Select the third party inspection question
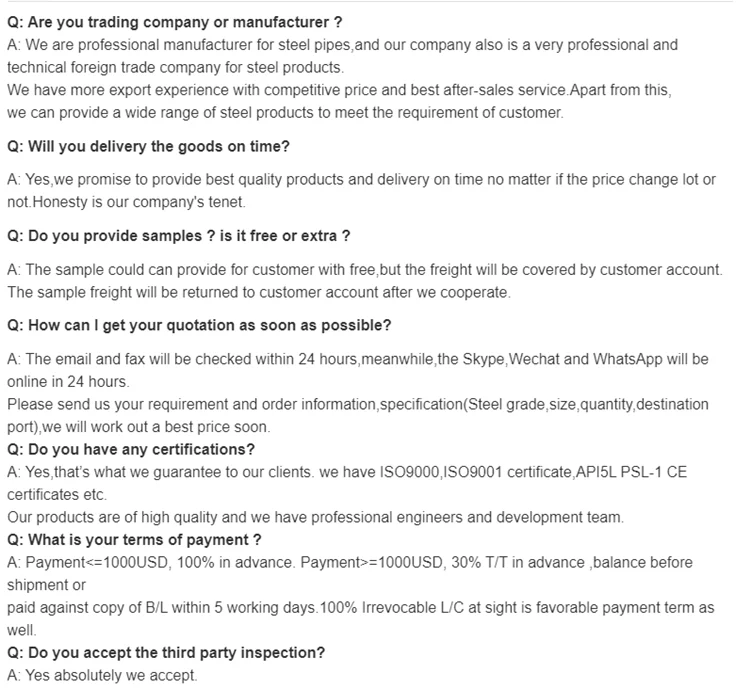Viewport: 750px width, 688px height. (x=166, y=652)
